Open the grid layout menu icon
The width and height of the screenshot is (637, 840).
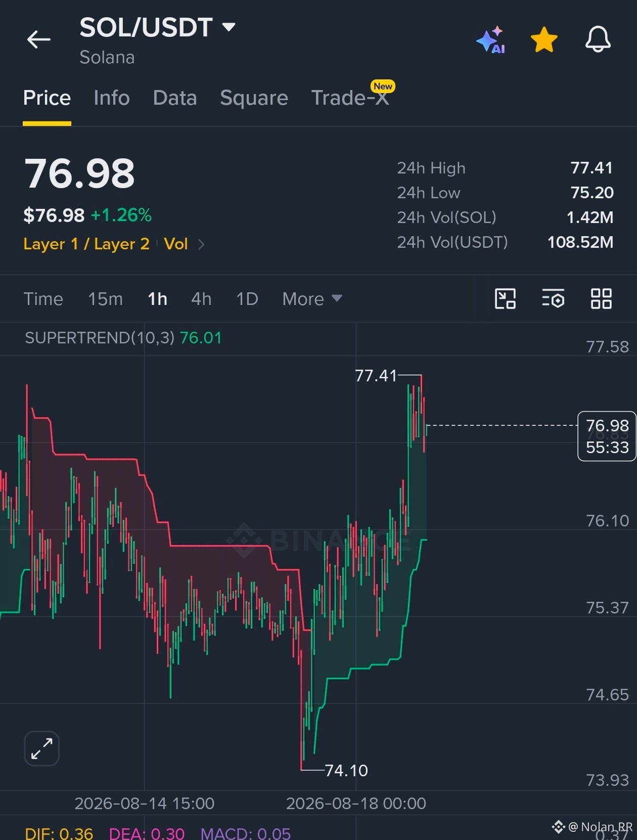(x=601, y=298)
